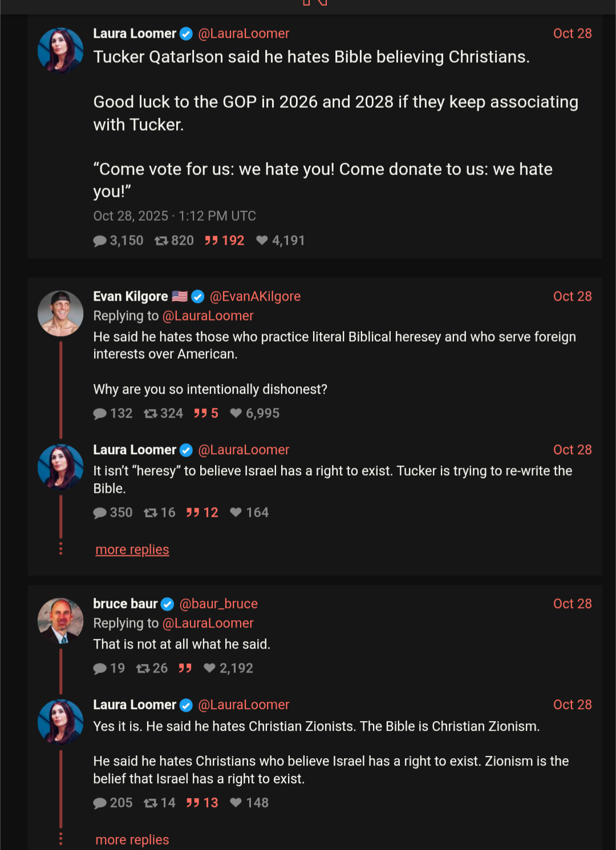The image size is (616, 850).
Task: Click the quote icon showing 192
Action: (x=212, y=241)
